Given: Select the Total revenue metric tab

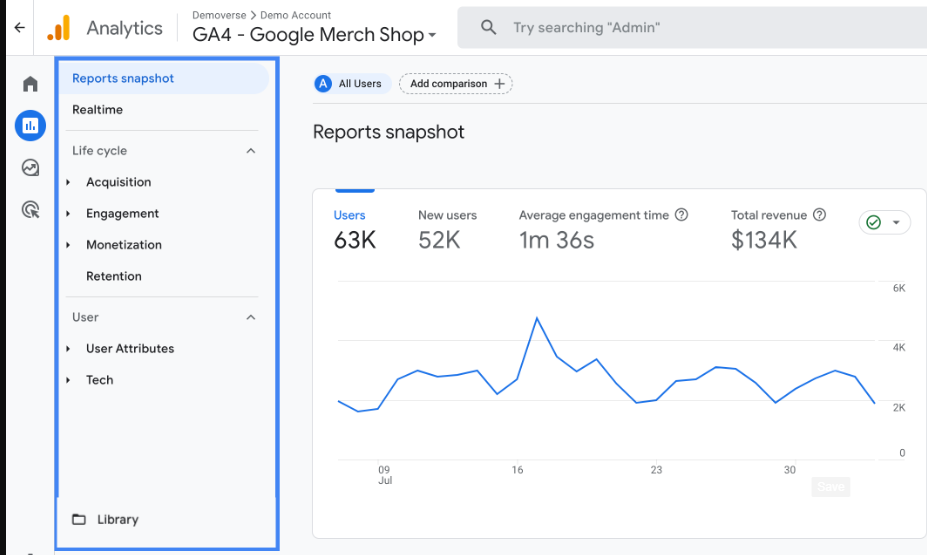Looking at the screenshot, I should click(768, 229).
